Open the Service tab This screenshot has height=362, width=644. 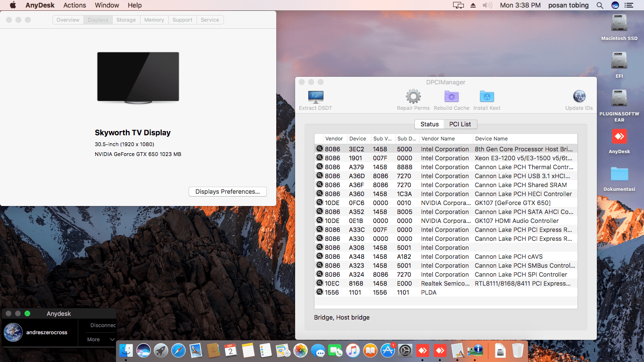pos(210,20)
